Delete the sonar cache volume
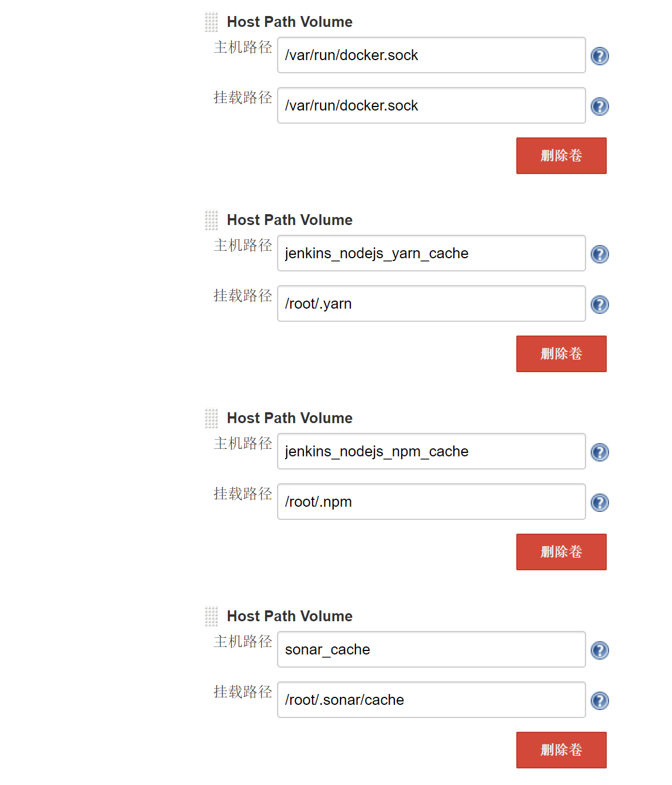This screenshot has height=785, width=672. pyautogui.click(x=561, y=750)
